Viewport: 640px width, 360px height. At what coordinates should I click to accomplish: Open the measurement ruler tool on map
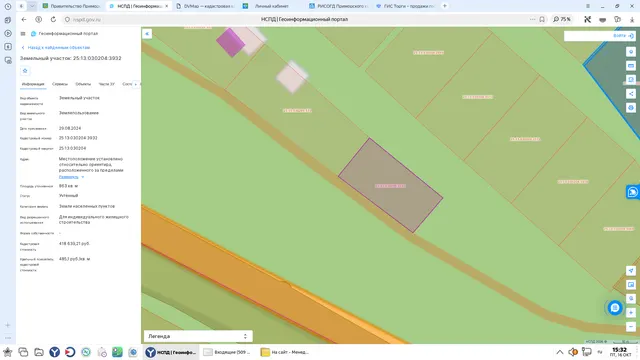pos(631,66)
